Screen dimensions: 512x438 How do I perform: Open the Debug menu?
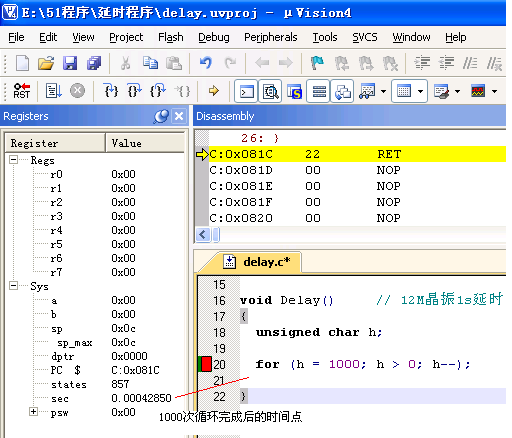214,37
